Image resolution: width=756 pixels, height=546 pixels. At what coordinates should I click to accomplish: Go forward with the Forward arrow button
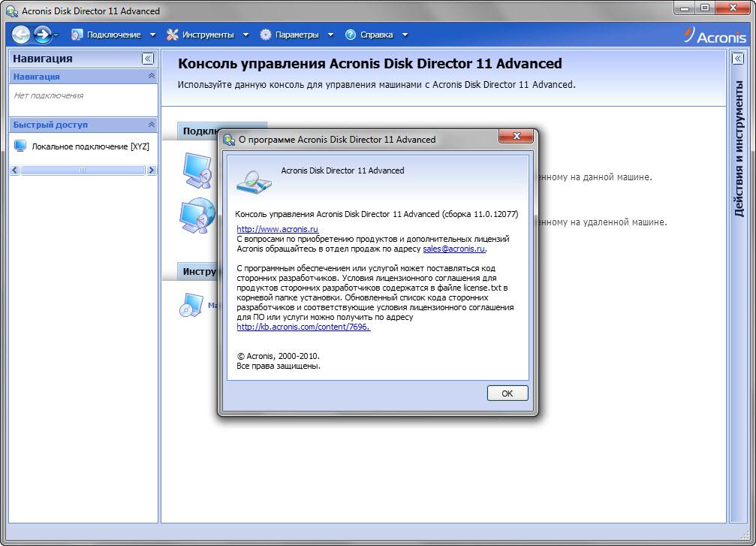tap(43, 35)
